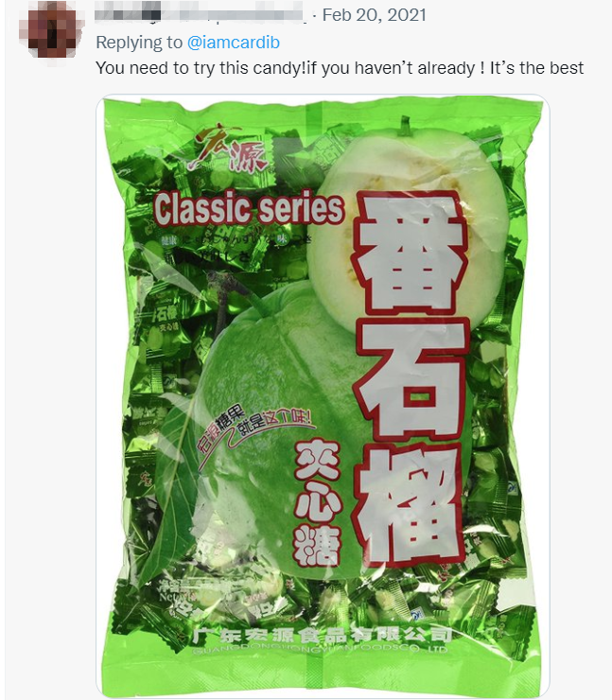
Task: Click the Guangdong Hongyuan Foods English text
Action: click(320, 650)
